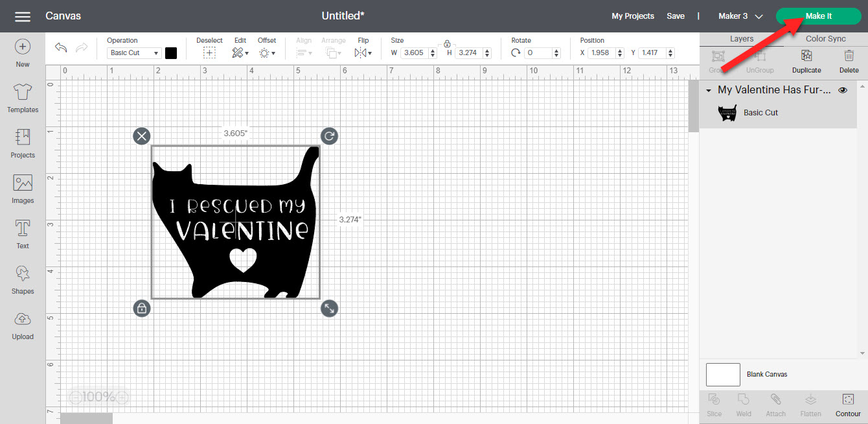Open the hamburger main menu
Viewport: 868px width, 424px height.
click(23, 16)
